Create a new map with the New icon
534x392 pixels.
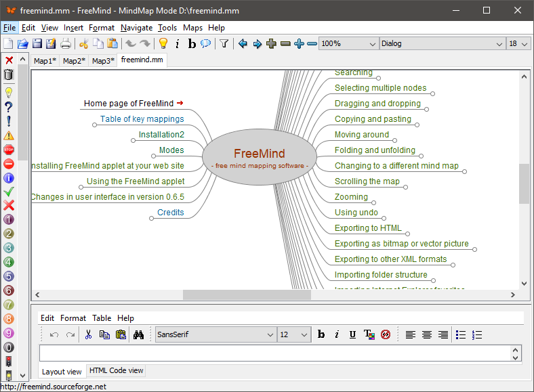[8, 43]
